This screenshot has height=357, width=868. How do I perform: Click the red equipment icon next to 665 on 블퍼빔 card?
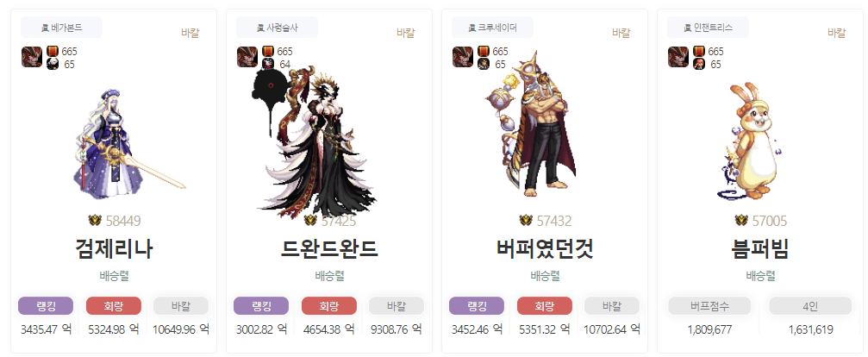(x=698, y=52)
